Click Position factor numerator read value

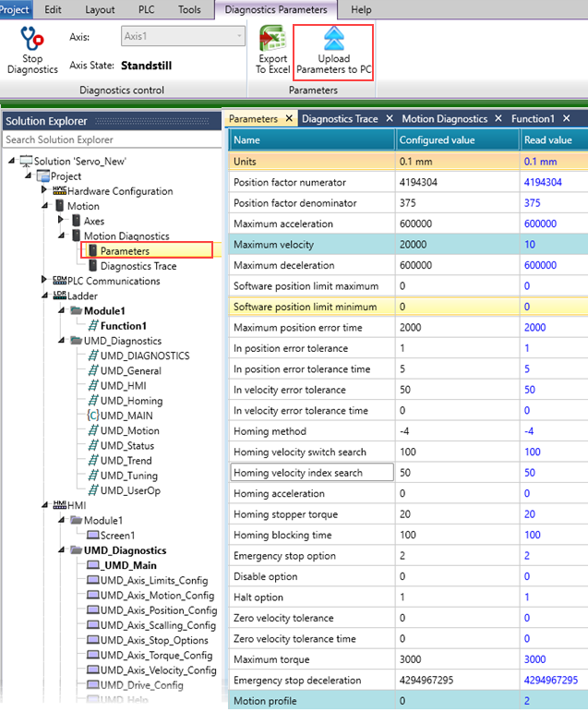pyautogui.click(x=555, y=182)
